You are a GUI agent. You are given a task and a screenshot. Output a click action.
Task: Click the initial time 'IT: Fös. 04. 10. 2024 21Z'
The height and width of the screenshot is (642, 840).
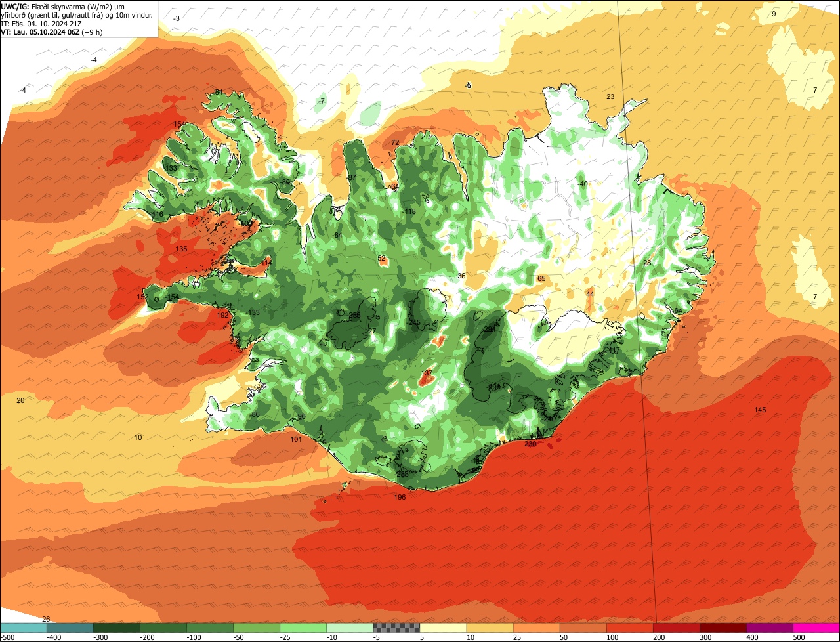click(41, 24)
